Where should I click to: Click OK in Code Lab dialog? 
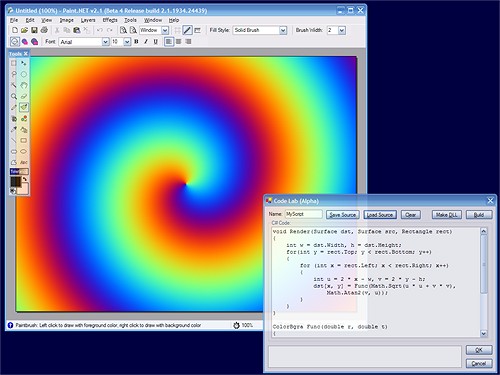point(479,350)
